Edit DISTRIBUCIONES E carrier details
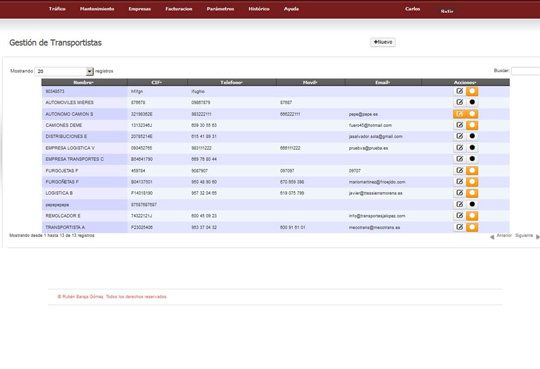This screenshot has height=369, width=540. click(x=459, y=136)
